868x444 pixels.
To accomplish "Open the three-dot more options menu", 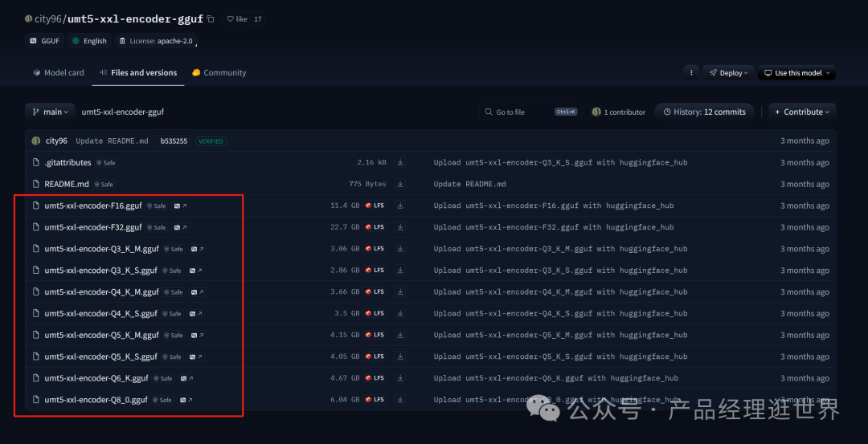I will tap(690, 72).
